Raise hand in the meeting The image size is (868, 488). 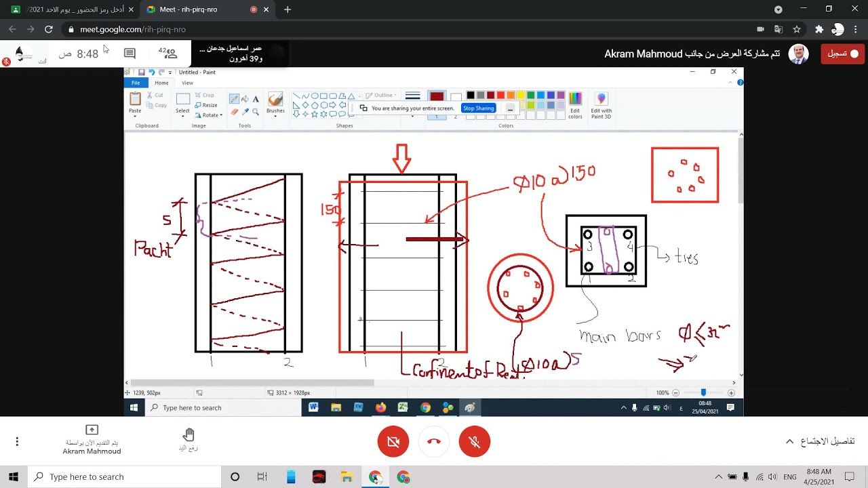[x=189, y=440]
